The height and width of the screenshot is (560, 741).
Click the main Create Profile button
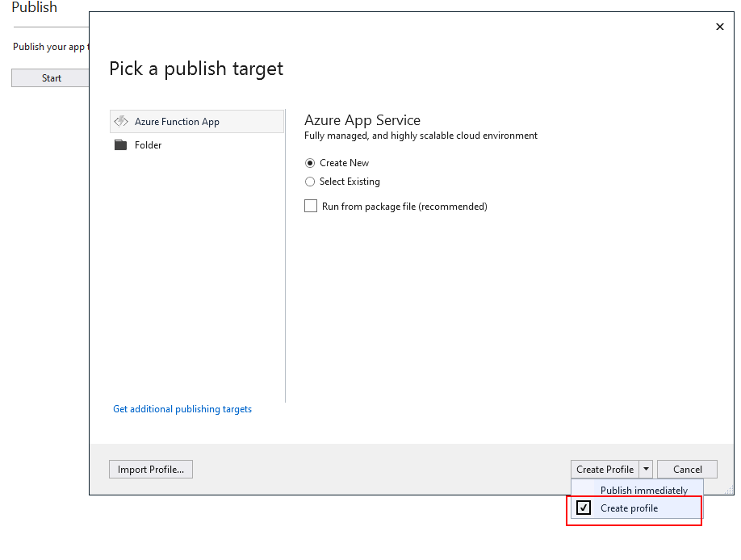[605, 470]
